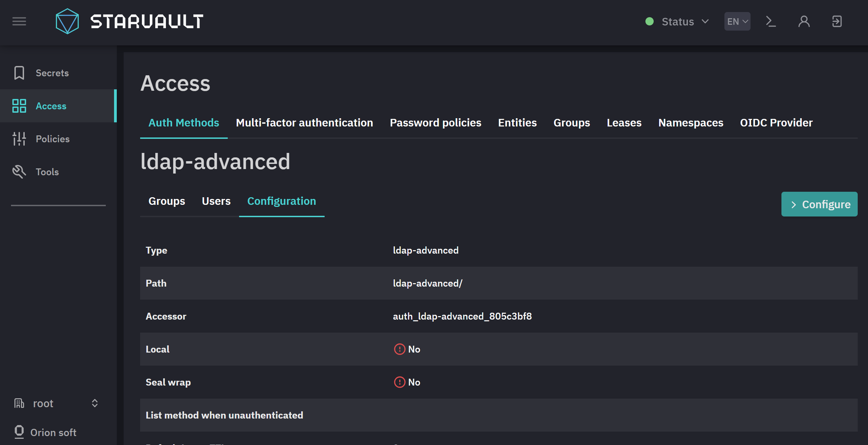This screenshot has height=445, width=868.
Task: Switch to Multi-factor authentication tab
Action: pyautogui.click(x=304, y=123)
